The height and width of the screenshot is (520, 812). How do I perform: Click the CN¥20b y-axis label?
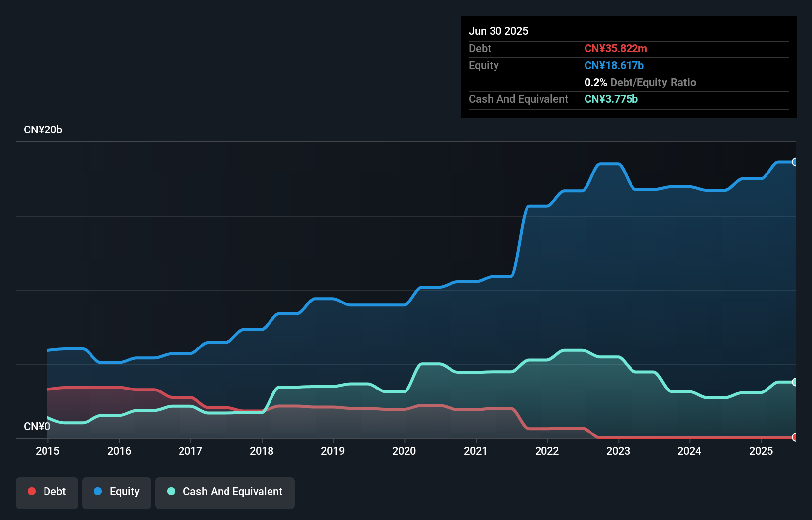pyautogui.click(x=43, y=130)
